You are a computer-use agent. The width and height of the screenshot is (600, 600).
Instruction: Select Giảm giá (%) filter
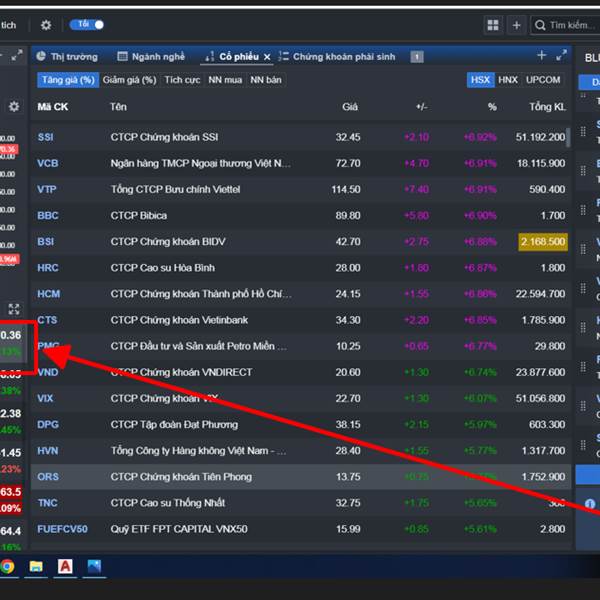(130, 80)
